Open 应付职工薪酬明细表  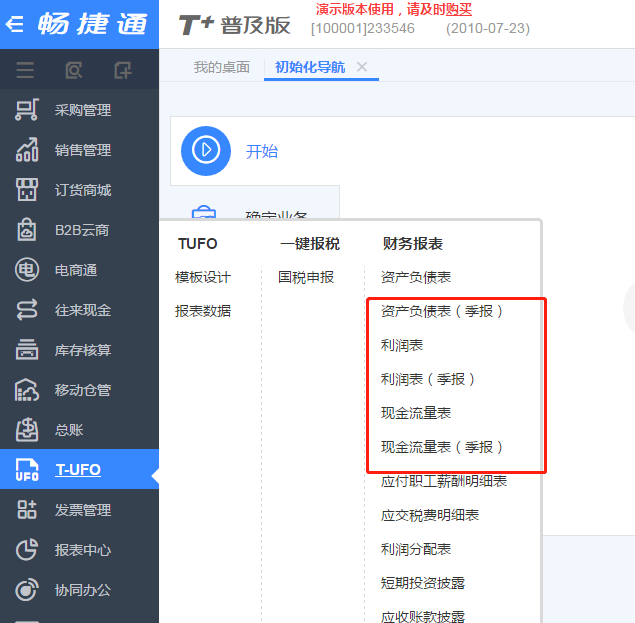pos(444,481)
